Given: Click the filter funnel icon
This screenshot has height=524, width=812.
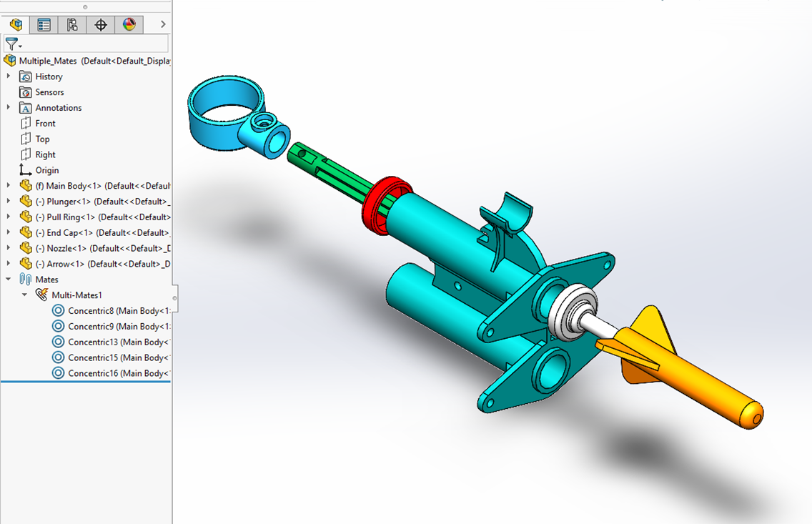Looking at the screenshot, I should (11, 44).
